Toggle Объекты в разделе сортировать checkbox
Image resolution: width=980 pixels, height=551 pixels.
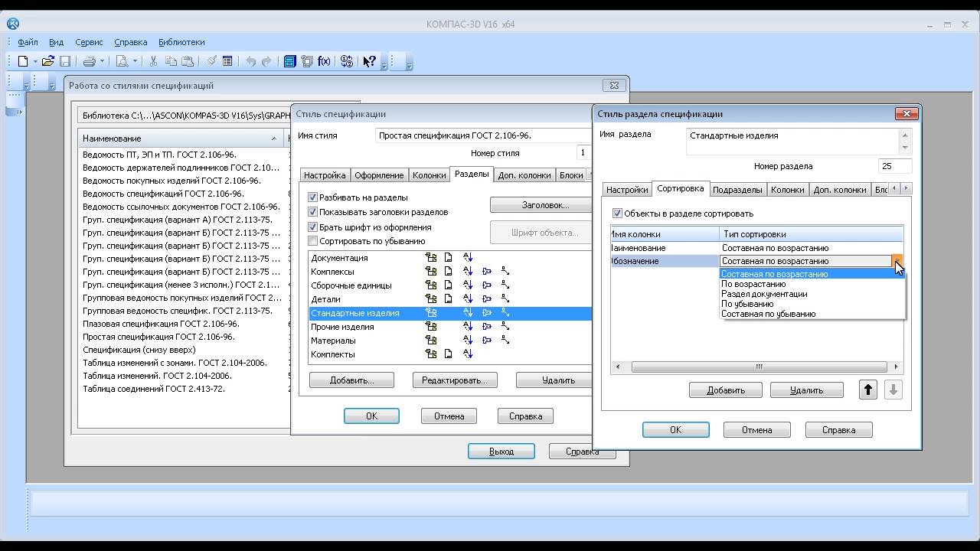pyautogui.click(x=617, y=214)
